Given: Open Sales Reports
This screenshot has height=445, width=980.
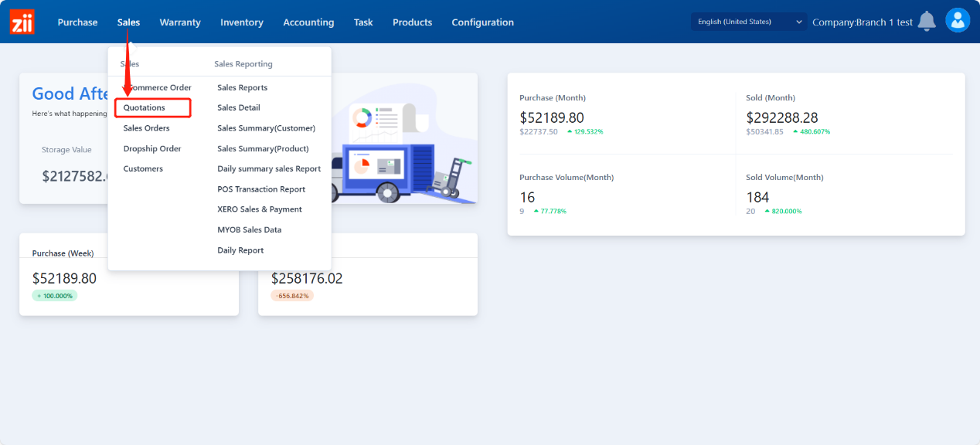Looking at the screenshot, I should 242,88.
